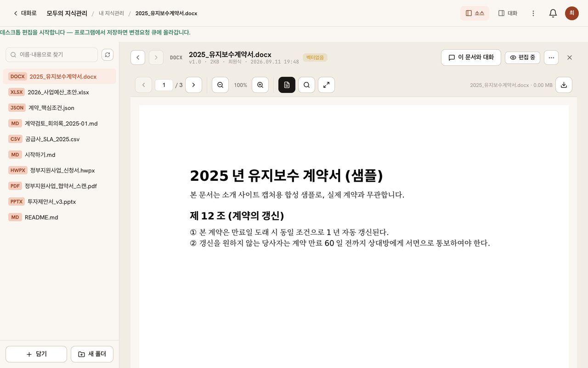Open 모두의 지식관리 breadcrumb
The image size is (588, 368).
tap(67, 13)
